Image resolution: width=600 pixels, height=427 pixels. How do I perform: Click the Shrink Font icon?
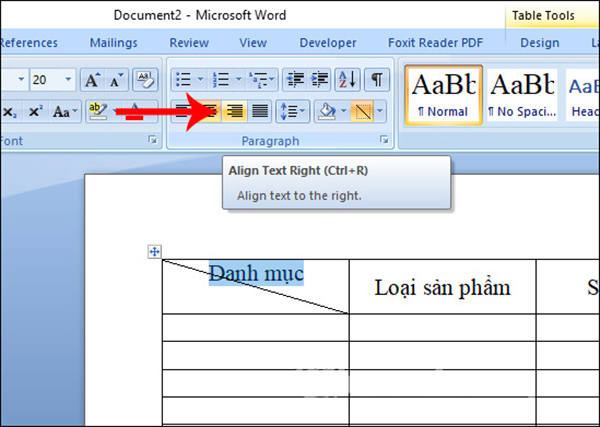point(117,80)
